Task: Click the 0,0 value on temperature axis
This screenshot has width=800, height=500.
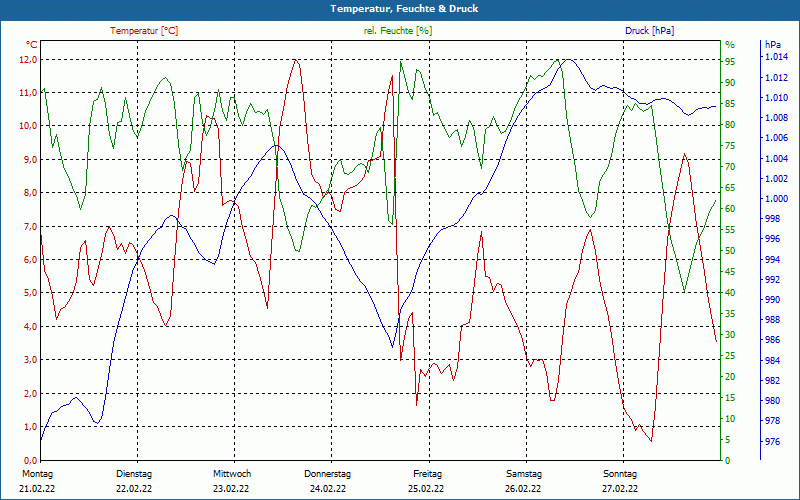Action: tap(30, 460)
